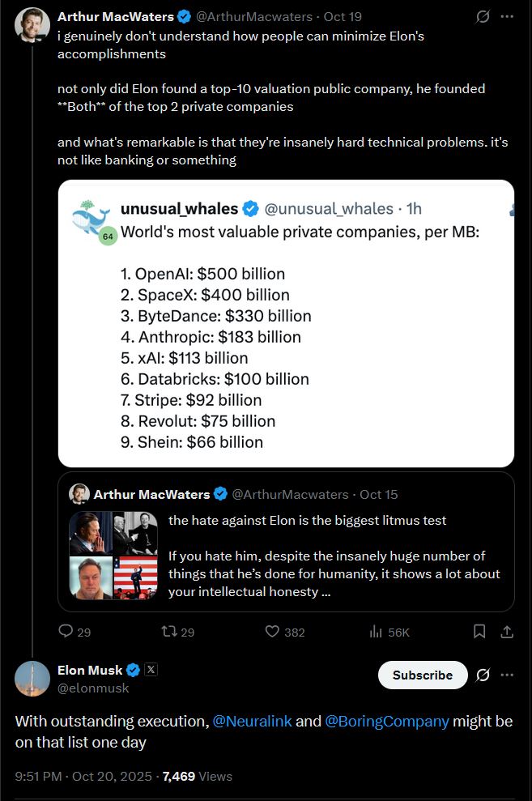Screen dimensions: 532x801
Task: Open more options menu on Elon's post
Action: [507, 675]
